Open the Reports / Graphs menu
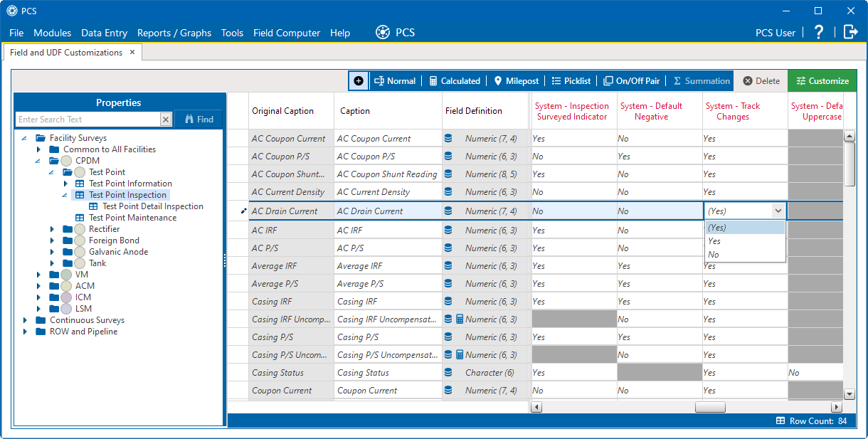Viewport: 868px width, 439px height. (x=174, y=33)
